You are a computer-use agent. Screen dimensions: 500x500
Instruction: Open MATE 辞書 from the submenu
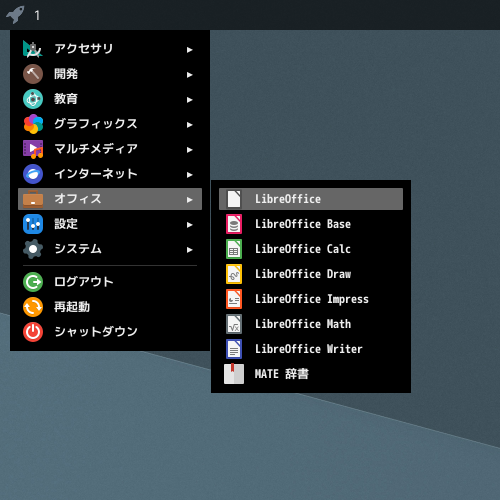[311, 374]
